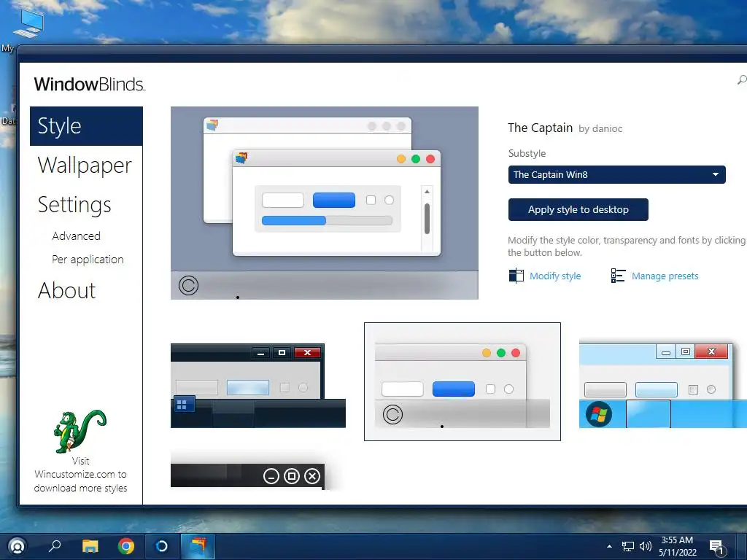Launch Google Chrome from taskbar
The width and height of the screenshot is (747, 560).
coord(125,545)
